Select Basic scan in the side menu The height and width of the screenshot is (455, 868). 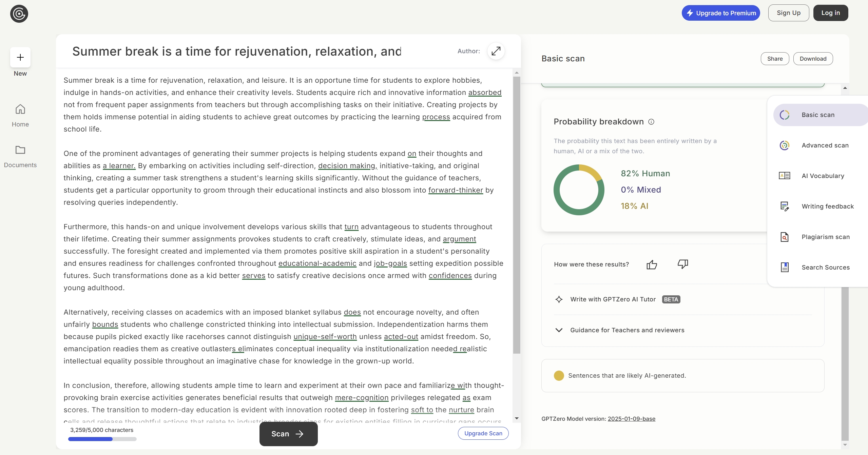click(x=817, y=115)
